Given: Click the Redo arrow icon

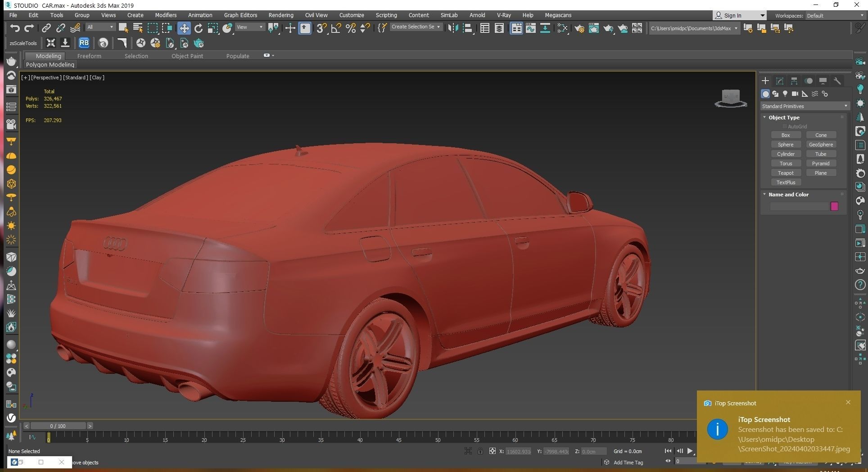Looking at the screenshot, I should pos(29,28).
